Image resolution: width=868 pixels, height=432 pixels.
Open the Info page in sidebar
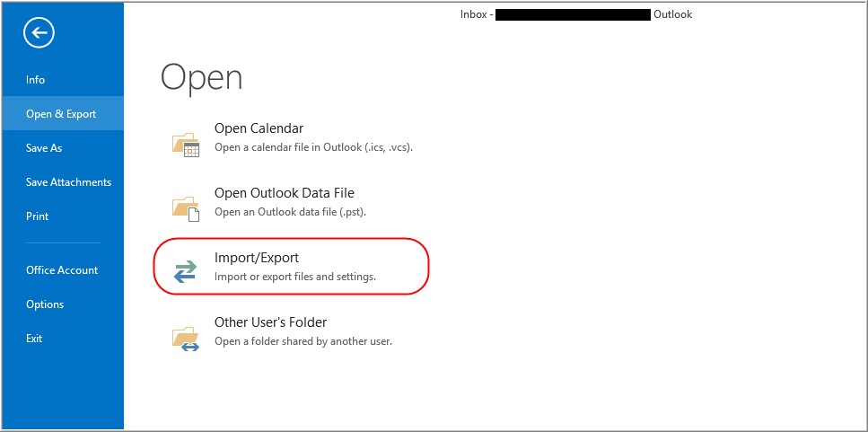tap(36, 80)
